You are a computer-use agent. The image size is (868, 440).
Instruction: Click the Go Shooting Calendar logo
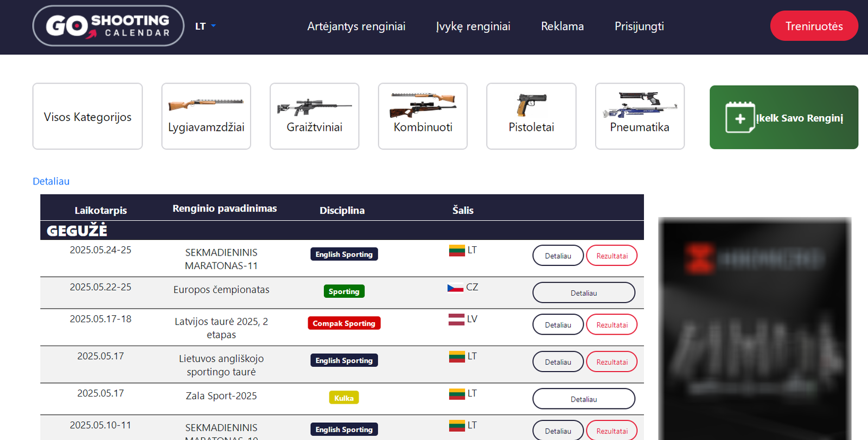(108, 26)
